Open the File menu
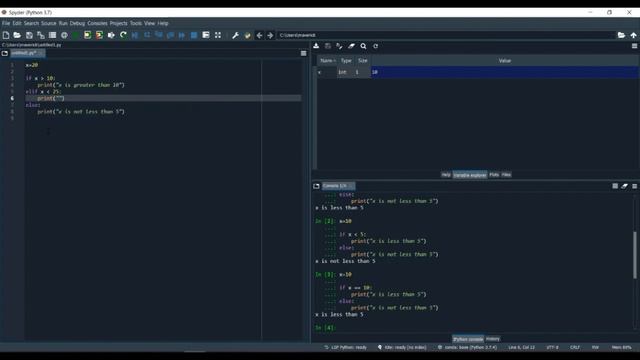The image size is (640, 360). point(6,23)
